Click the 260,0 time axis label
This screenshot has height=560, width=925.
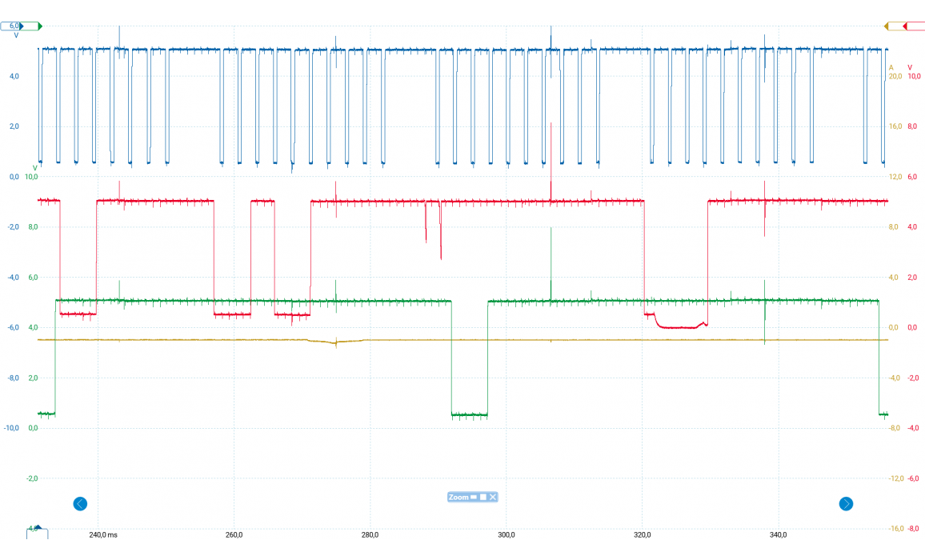click(234, 535)
